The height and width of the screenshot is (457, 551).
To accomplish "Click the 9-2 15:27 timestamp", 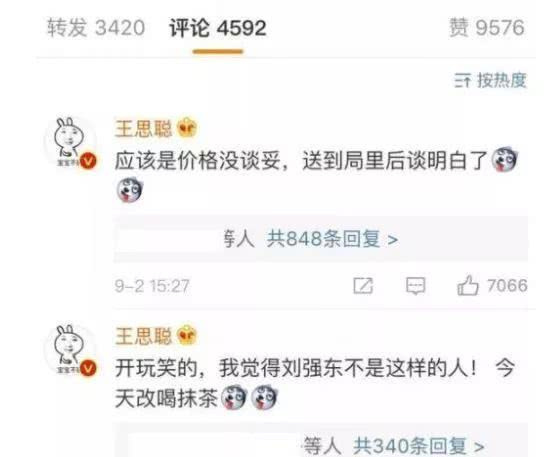I will (152, 286).
